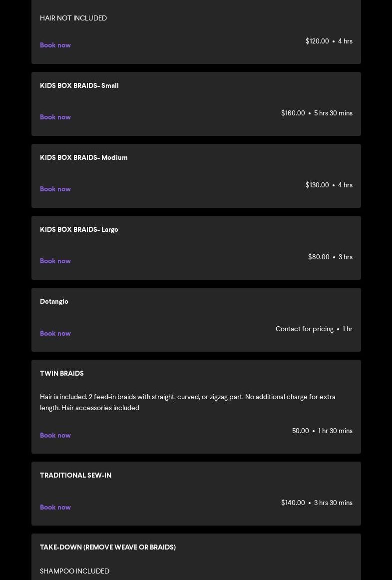This screenshot has height=580, width=392.
Task: Book now for Kids Box Braids Small
Action: point(55,117)
